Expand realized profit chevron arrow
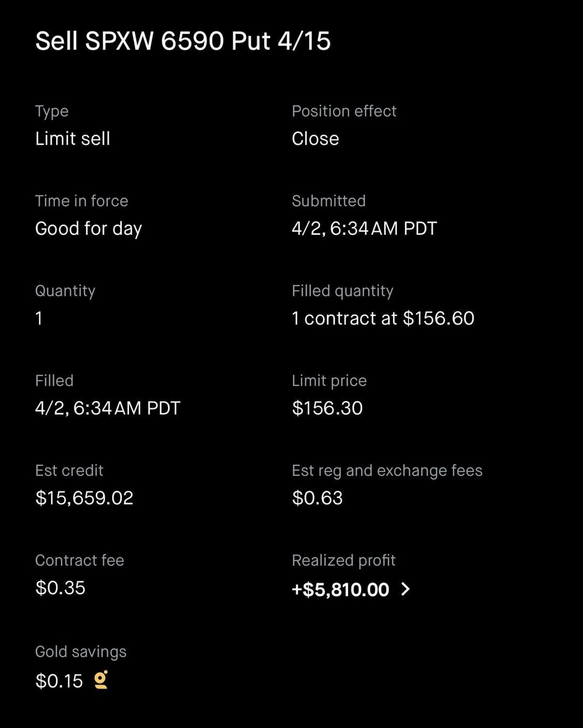This screenshot has height=728, width=583. coord(406,589)
